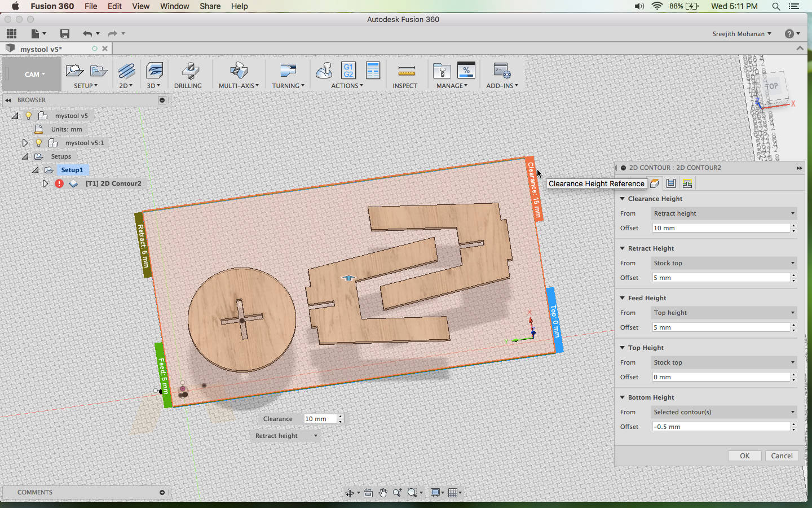This screenshot has height=508, width=812.
Task: Click the Zoom Window fit icon
Action: click(412, 493)
